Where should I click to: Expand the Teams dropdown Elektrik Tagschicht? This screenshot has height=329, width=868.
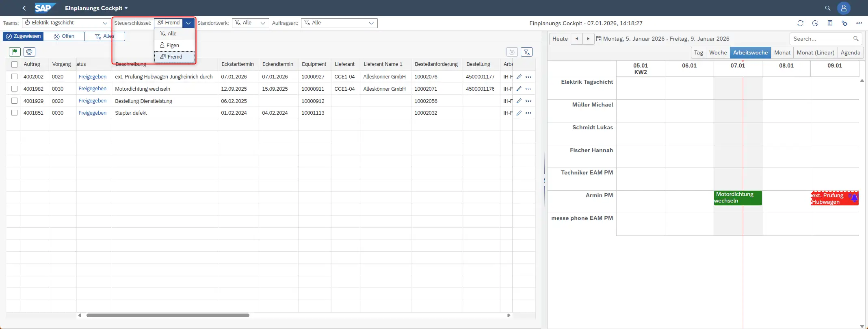click(105, 23)
